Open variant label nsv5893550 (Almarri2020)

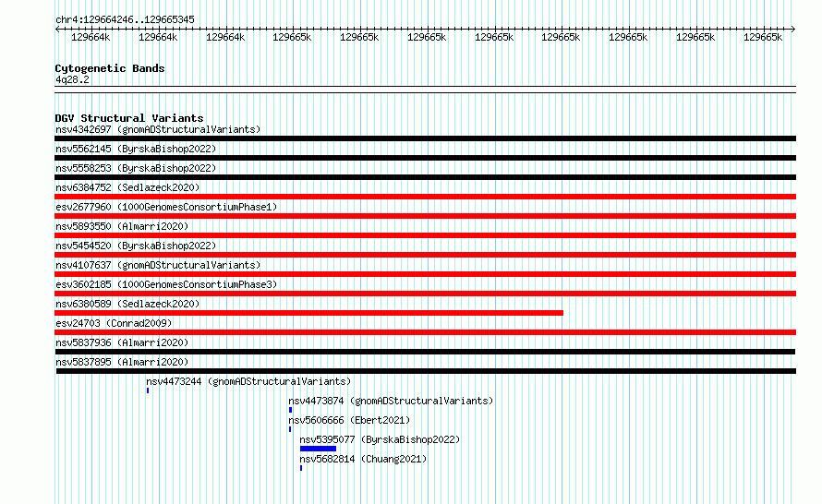[122, 226]
